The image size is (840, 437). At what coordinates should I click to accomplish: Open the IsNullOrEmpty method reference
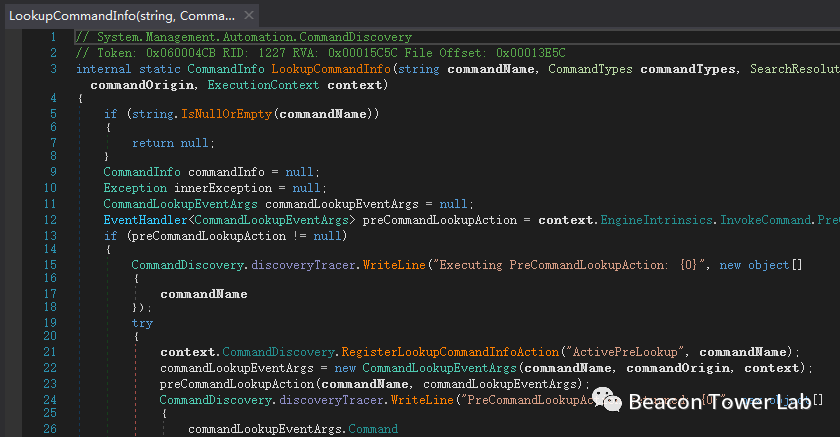[227, 114]
